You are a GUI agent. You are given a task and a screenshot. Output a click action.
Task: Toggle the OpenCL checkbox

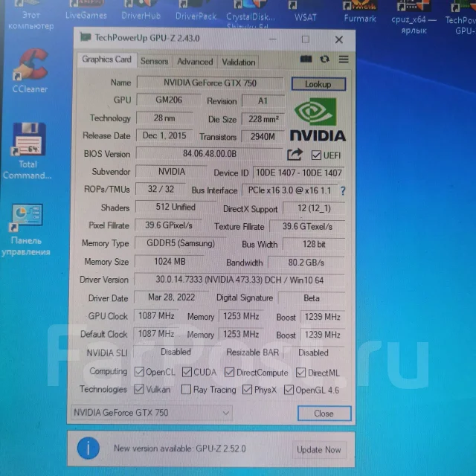139,372
